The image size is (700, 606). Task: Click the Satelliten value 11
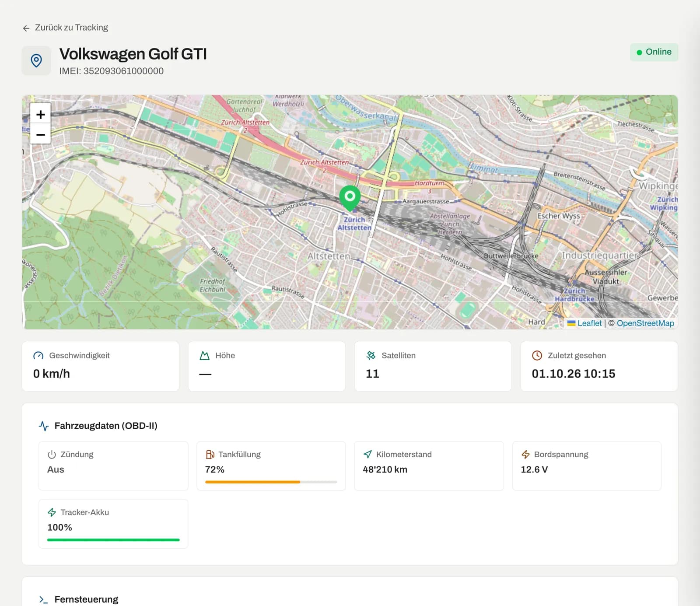(x=372, y=374)
